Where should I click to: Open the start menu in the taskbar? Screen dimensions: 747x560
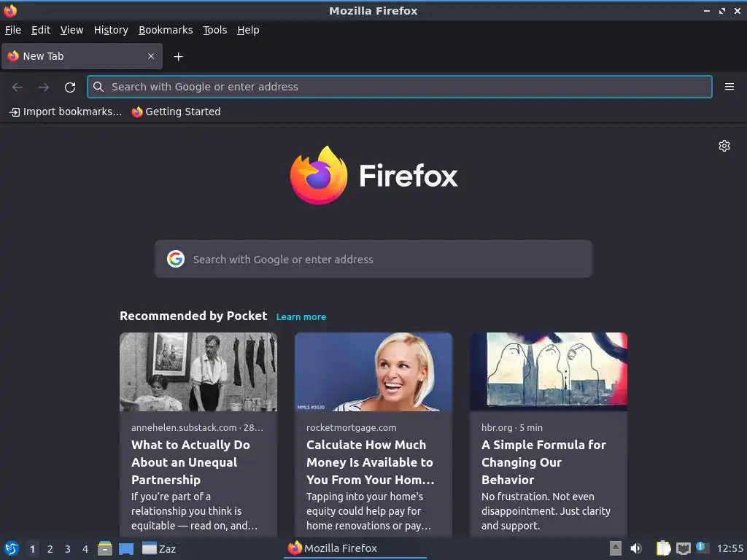pos(12,548)
